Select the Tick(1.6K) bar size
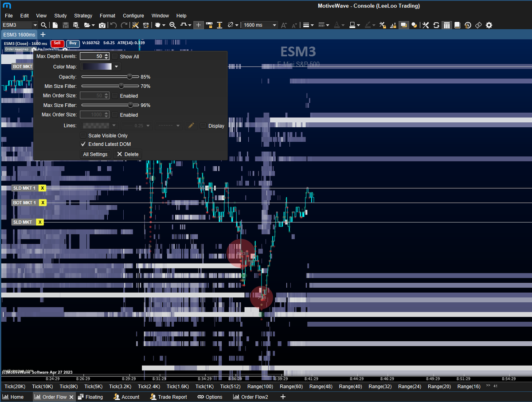The height and width of the screenshot is (402, 532). pos(178,386)
